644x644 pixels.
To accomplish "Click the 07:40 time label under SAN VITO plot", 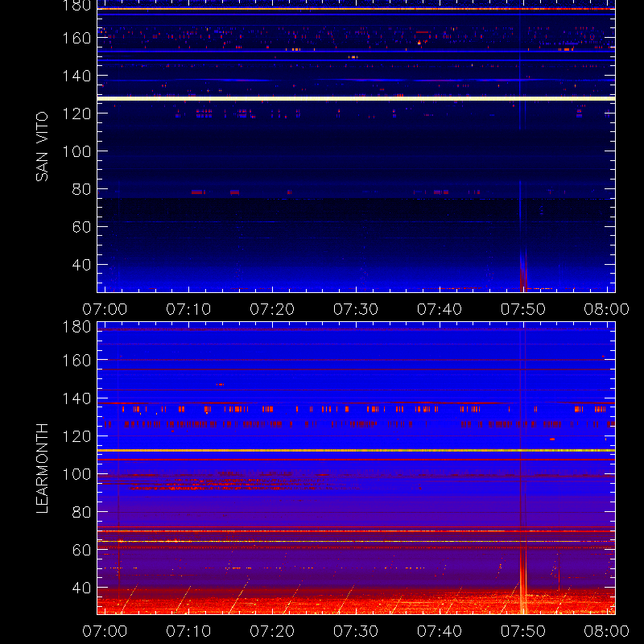I will click(x=440, y=309).
